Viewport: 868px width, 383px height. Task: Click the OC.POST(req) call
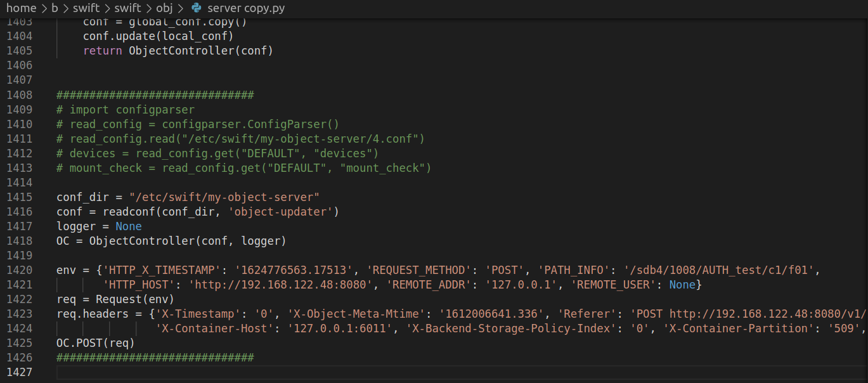95,343
